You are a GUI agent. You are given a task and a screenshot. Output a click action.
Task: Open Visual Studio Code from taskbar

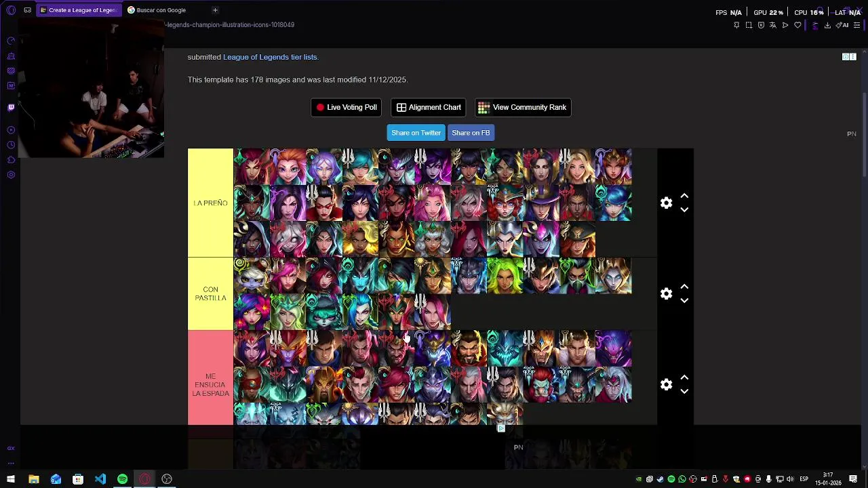[x=100, y=479]
